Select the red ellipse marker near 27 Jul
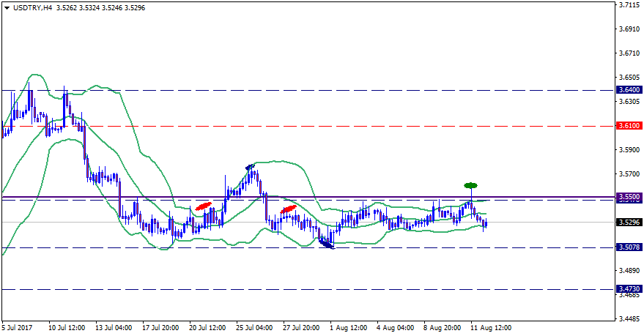644x336 pixels. click(x=288, y=209)
